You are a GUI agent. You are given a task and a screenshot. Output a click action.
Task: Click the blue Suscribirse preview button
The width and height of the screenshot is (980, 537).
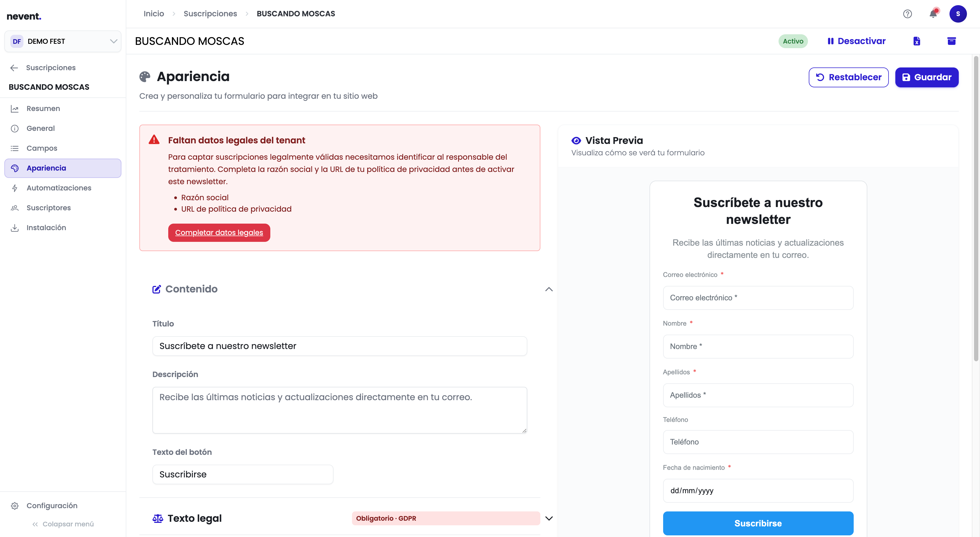pos(758,523)
